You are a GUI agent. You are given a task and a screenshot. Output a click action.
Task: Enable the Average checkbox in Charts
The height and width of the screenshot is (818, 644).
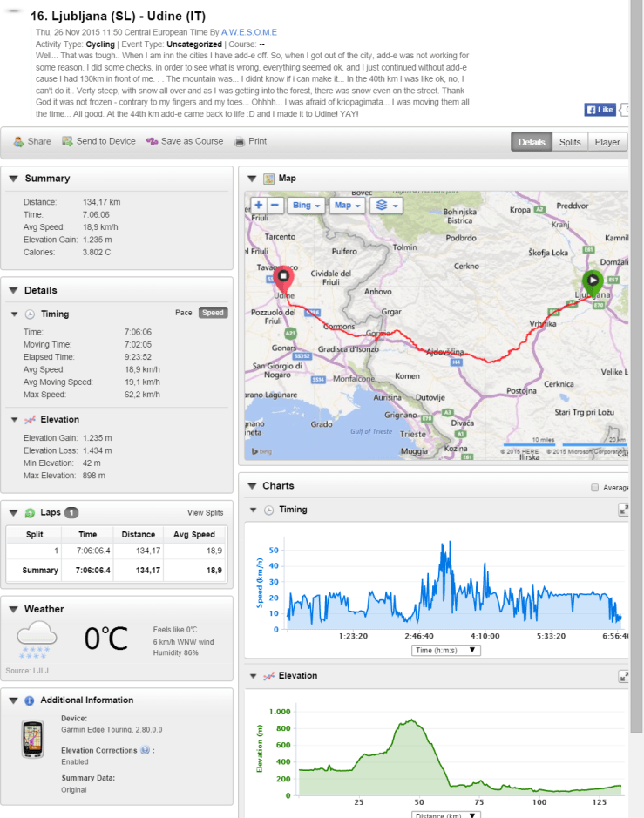pos(595,488)
